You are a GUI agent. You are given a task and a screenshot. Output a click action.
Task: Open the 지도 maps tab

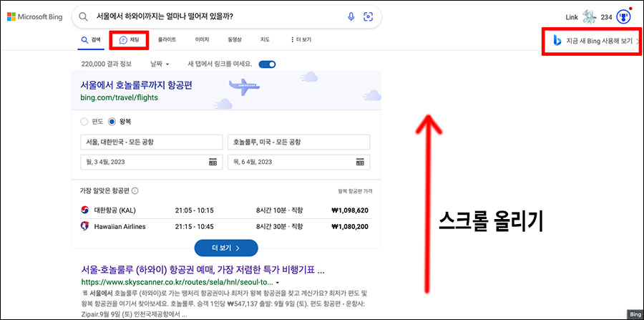click(x=265, y=40)
